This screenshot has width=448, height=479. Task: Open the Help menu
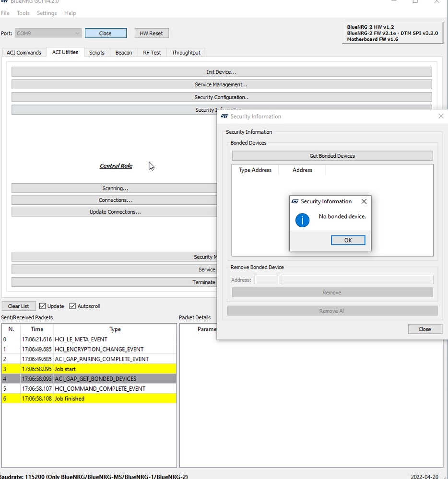[x=70, y=13]
